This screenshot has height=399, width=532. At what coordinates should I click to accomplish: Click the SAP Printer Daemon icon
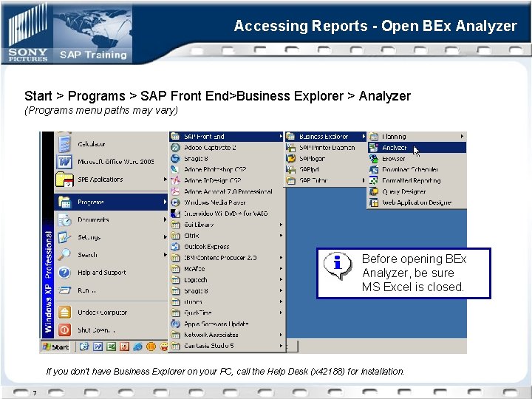[290, 148]
